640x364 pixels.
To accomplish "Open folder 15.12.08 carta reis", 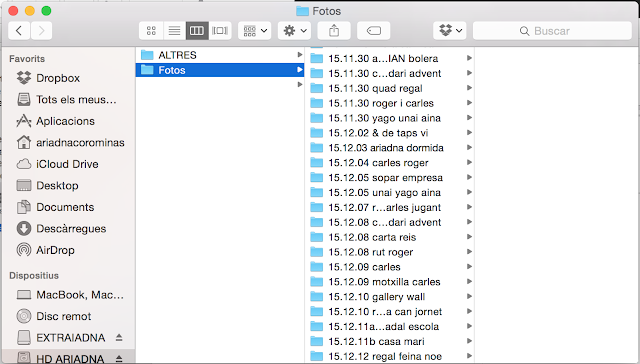I will click(389, 237).
